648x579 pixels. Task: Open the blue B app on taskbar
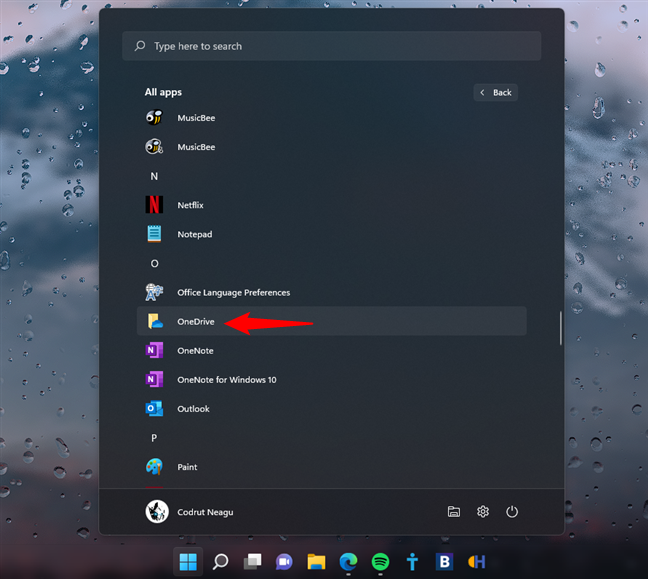pos(444,562)
